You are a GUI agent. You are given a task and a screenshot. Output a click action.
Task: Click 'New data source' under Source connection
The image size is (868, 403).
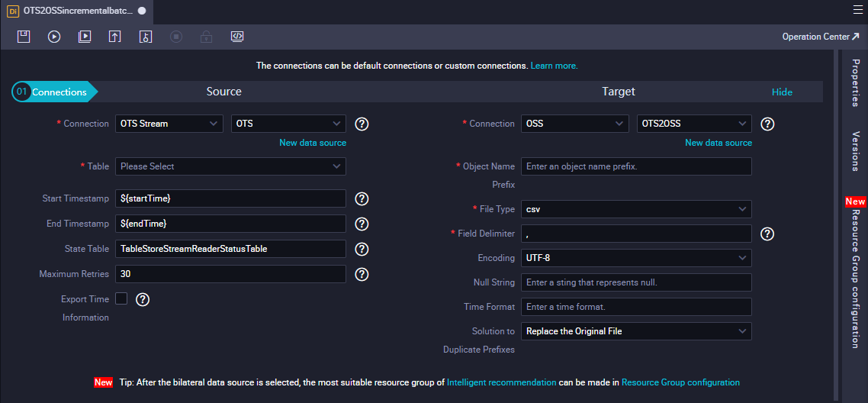[x=313, y=143]
